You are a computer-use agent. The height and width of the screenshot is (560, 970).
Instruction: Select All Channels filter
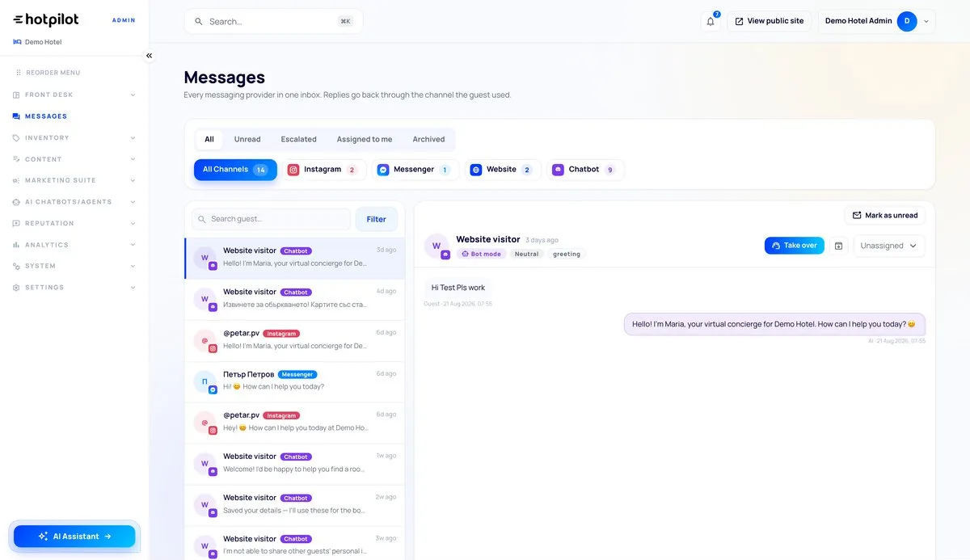(x=235, y=170)
